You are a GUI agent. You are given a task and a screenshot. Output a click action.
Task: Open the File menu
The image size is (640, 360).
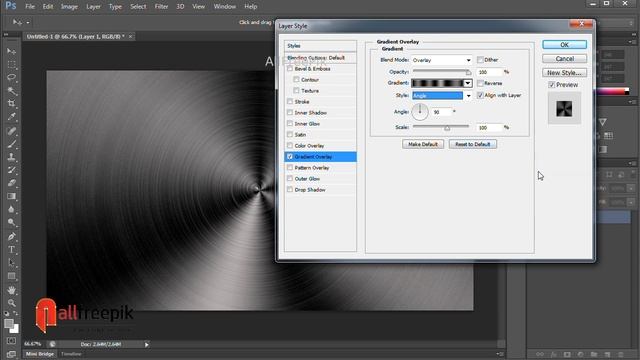click(x=30, y=7)
